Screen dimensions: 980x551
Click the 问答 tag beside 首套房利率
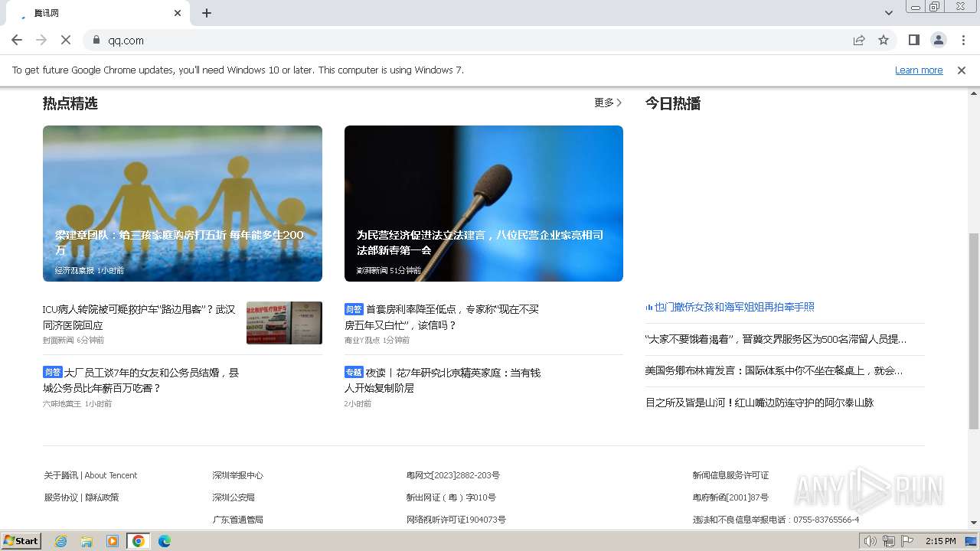(x=354, y=309)
